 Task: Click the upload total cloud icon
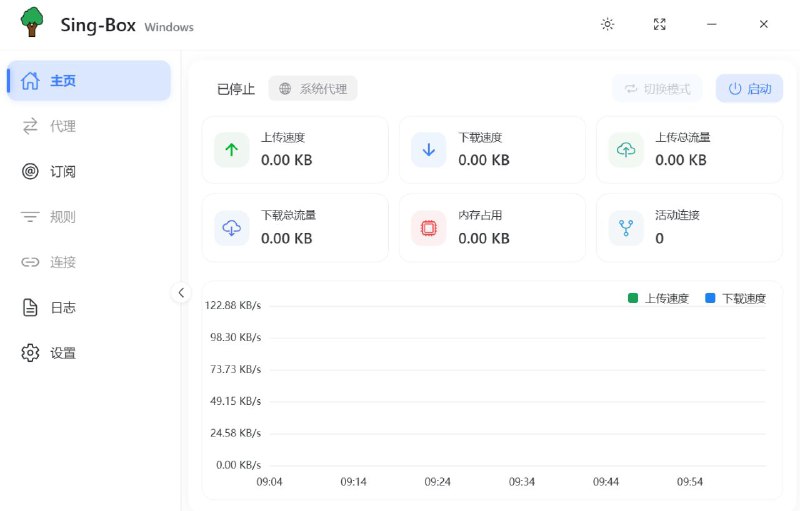(x=626, y=150)
